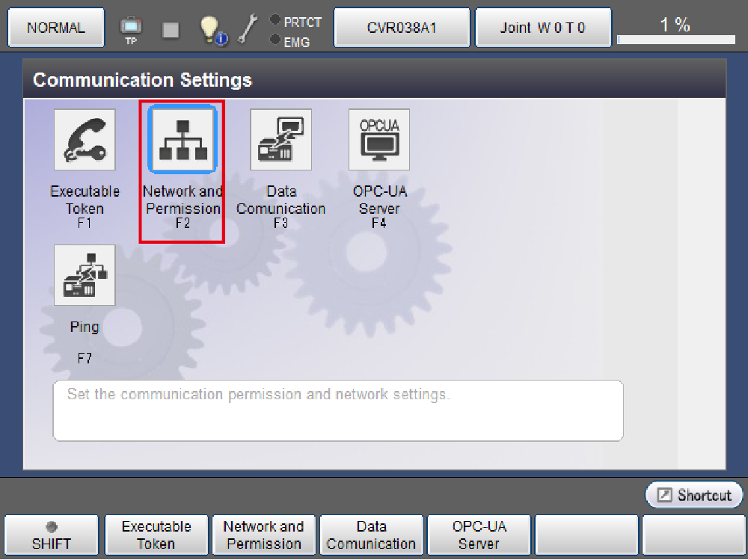The width and height of the screenshot is (748, 560).
Task: Select the Network and Permission icon
Action: coord(183,140)
